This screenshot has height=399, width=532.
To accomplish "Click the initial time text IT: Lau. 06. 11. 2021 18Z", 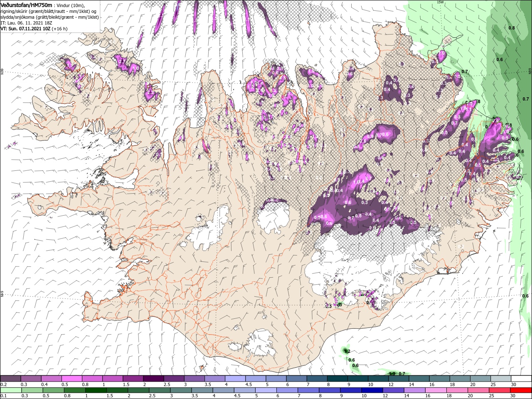I will point(26,23).
